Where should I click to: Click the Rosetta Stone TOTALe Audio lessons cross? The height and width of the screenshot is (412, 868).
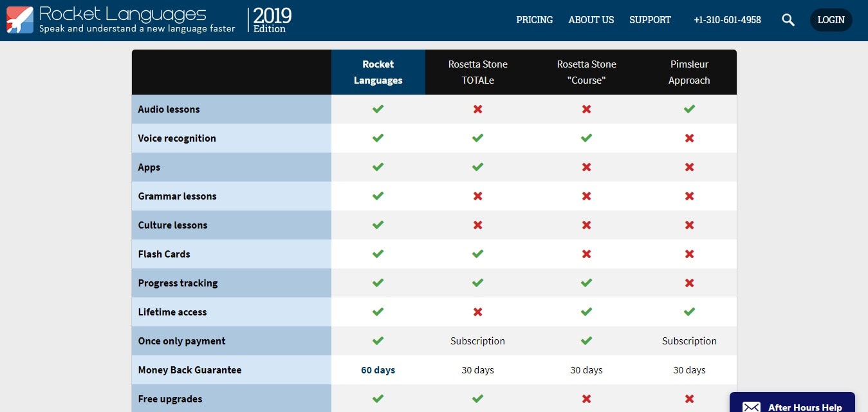(x=477, y=109)
